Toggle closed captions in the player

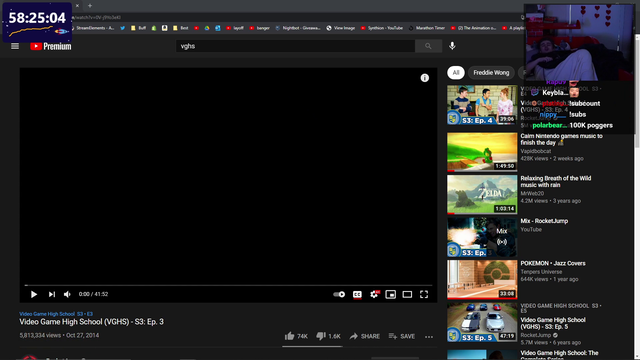coord(357,294)
